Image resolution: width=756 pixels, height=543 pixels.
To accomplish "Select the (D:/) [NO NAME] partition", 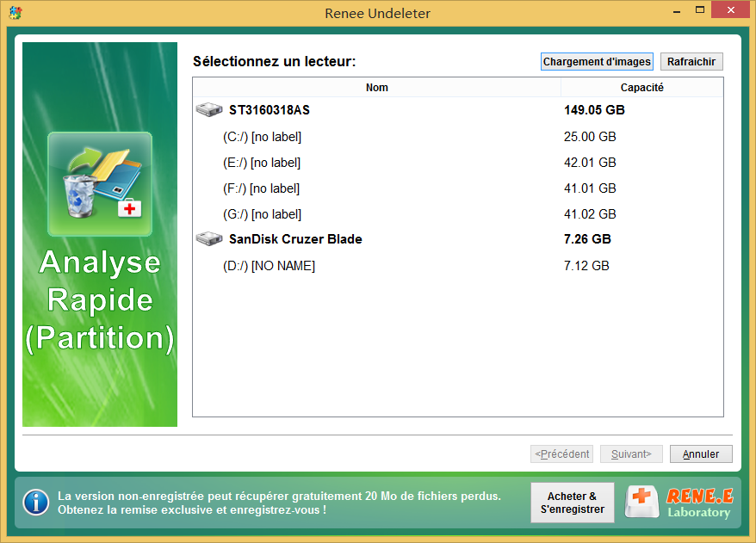I will [458, 266].
